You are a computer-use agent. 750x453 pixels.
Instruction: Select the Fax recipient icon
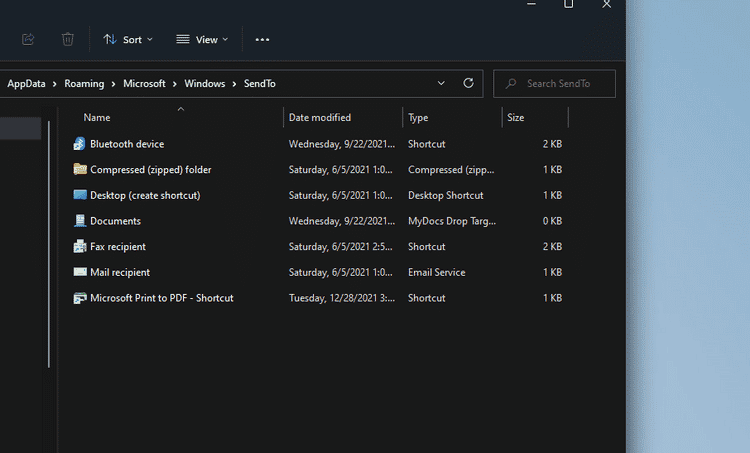click(x=80, y=247)
